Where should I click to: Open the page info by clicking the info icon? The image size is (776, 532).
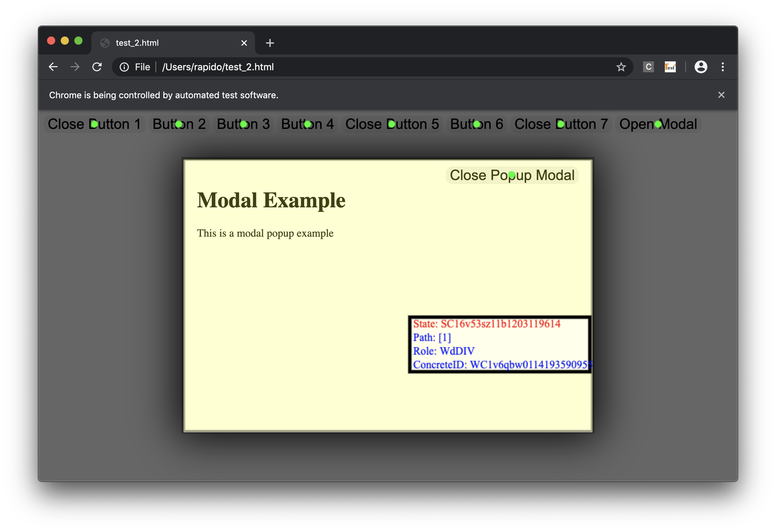pos(124,67)
